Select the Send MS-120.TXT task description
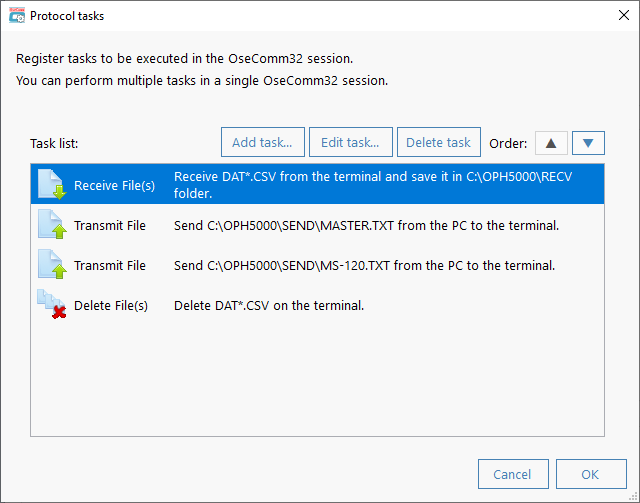640x503 pixels. [364, 265]
